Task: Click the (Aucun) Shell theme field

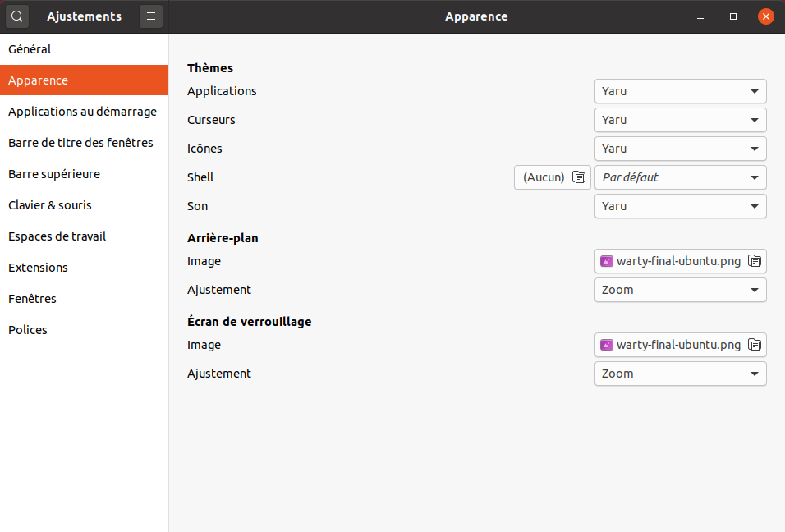Action: click(544, 177)
